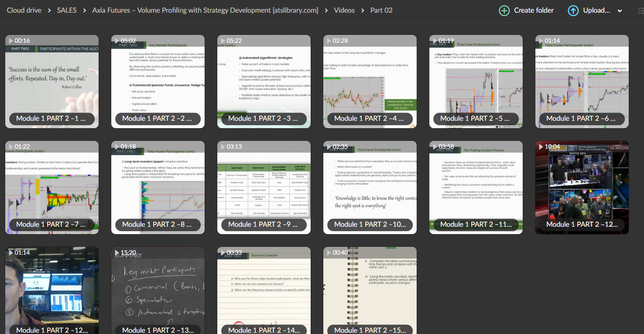644x334 pixels.
Task: Expand the Upload dropdown arrow
Action: (620, 11)
